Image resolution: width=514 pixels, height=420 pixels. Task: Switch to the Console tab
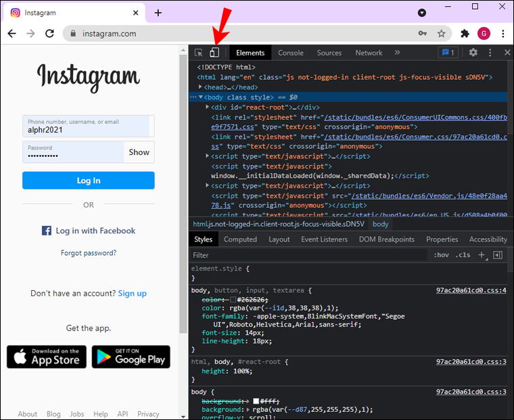pyautogui.click(x=291, y=53)
